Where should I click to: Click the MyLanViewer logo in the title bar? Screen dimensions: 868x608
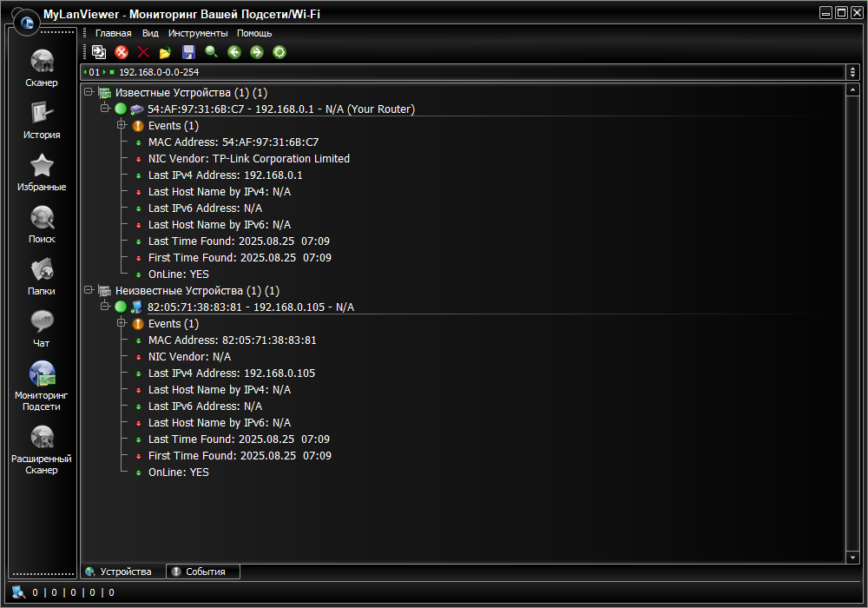27,23
